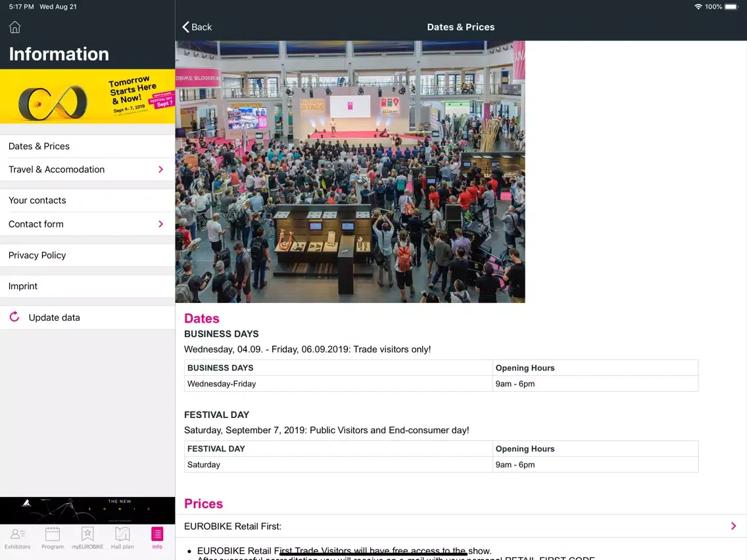The width and height of the screenshot is (747, 560).
Task: Expand the Contact form chevron arrow
Action: (x=161, y=224)
